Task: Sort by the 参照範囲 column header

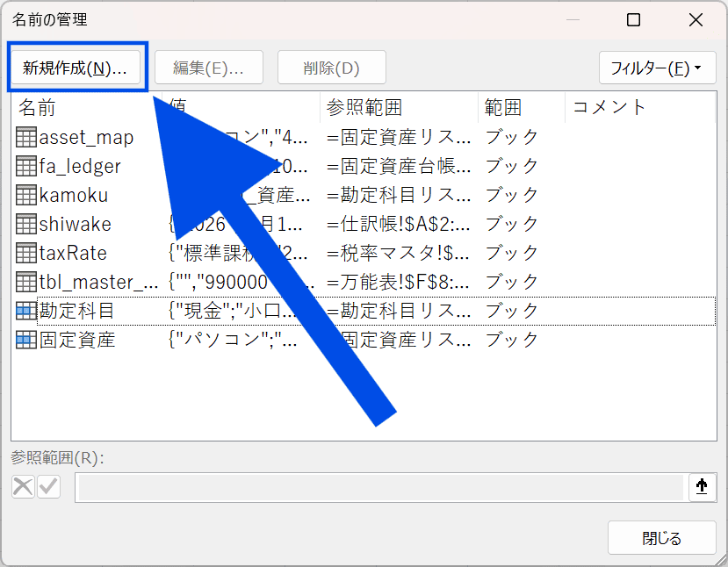Action: pos(398,107)
